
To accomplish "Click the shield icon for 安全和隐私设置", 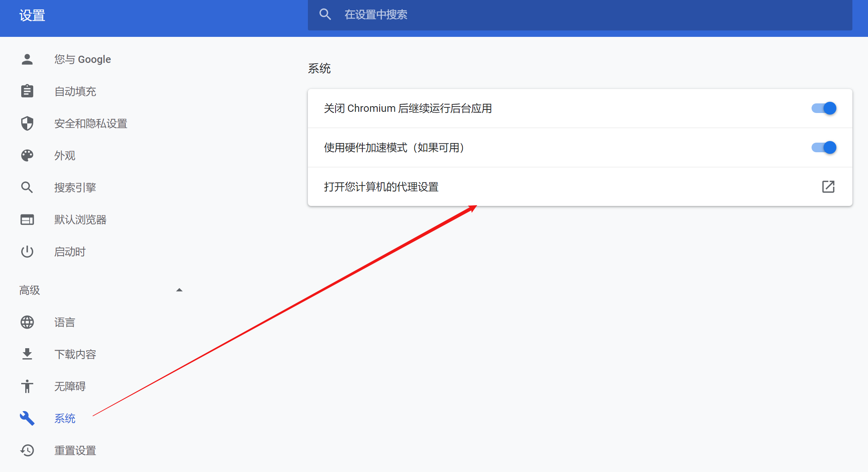I will 27,123.
